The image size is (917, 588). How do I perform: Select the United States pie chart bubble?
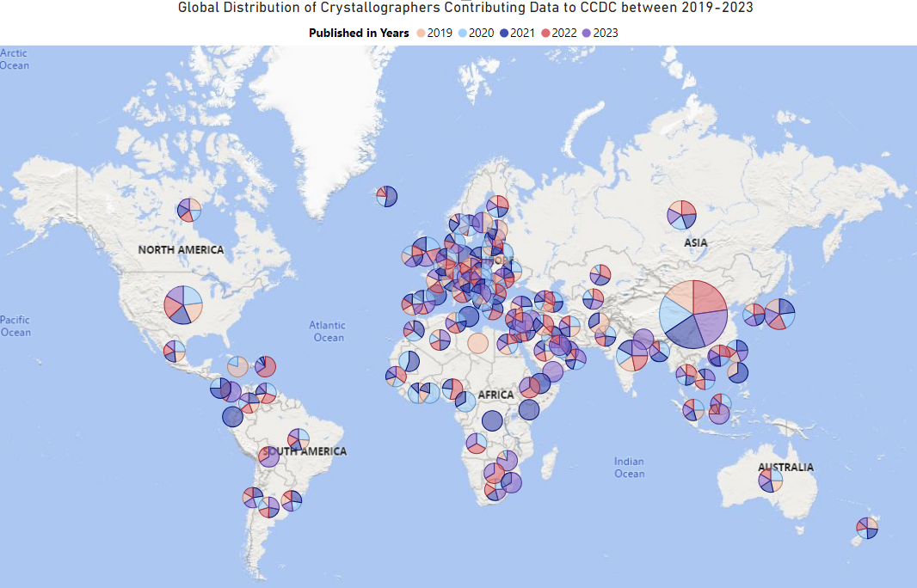[183, 305]
